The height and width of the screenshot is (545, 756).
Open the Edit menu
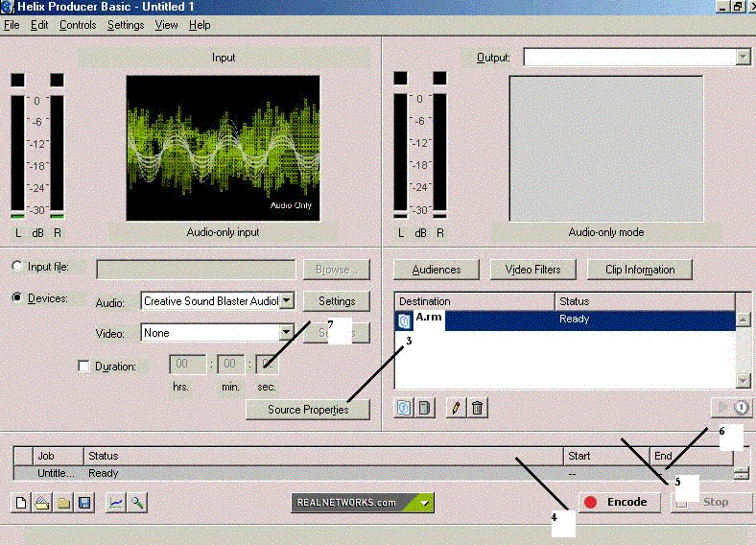[x=39, y=25]
